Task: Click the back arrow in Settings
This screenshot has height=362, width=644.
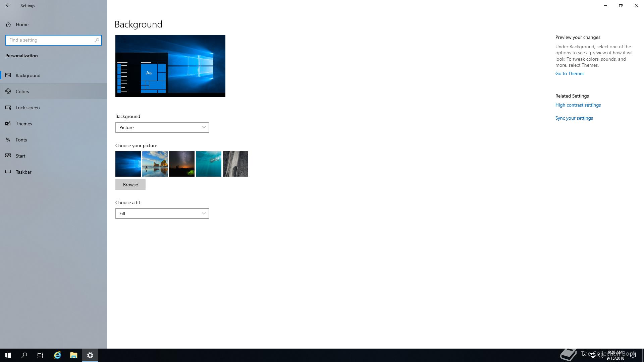Action: pos(8,5)
